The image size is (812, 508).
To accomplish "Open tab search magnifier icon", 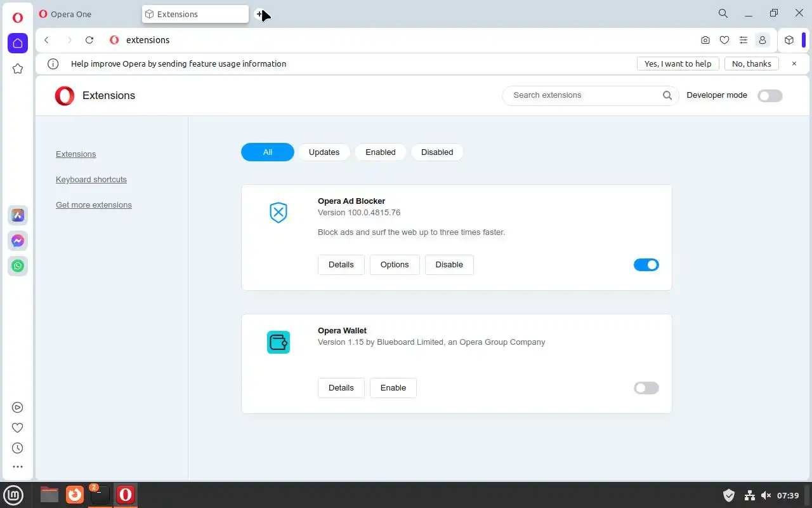I will (723, 13).
